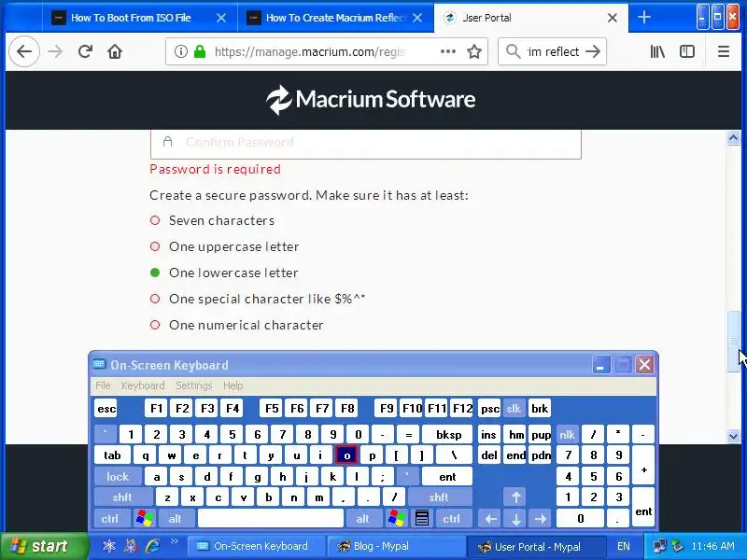The width and height of the screenshot is (747, 560).
Task: Open the Keyboard menu
Action: 143,385
